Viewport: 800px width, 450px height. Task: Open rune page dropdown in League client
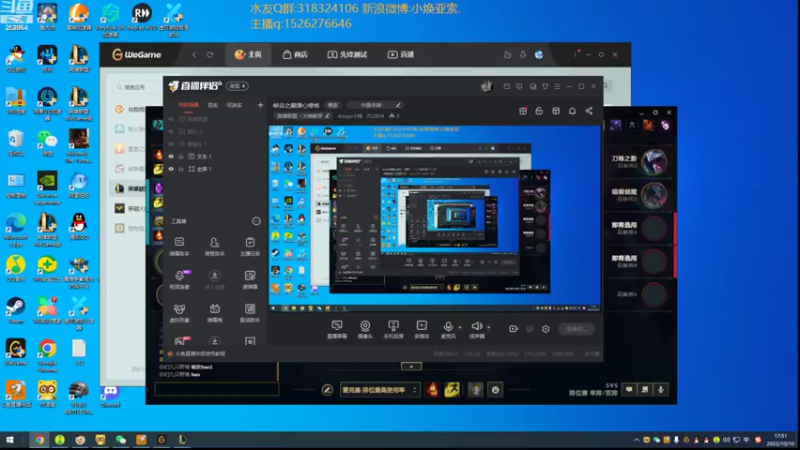pyautogui.click(x=380, y=390)
